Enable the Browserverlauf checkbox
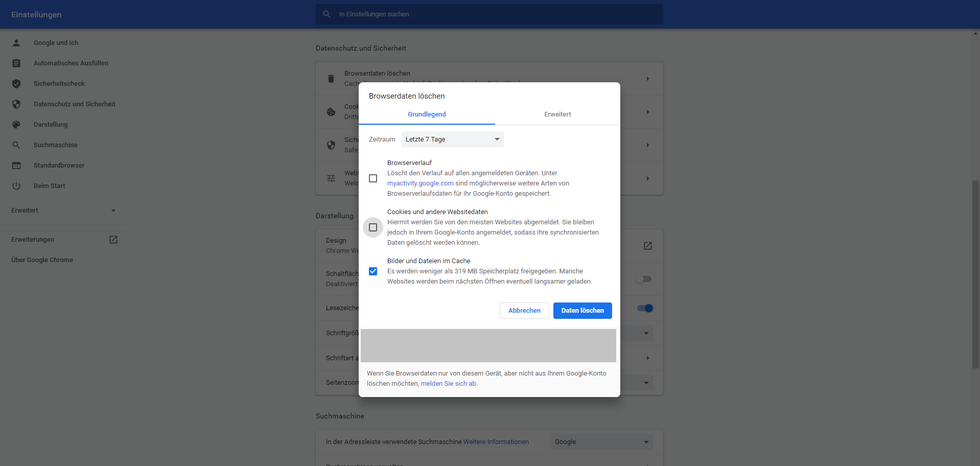Image resolution: width=980 pixels, height=466 pixels. (373, 178)
